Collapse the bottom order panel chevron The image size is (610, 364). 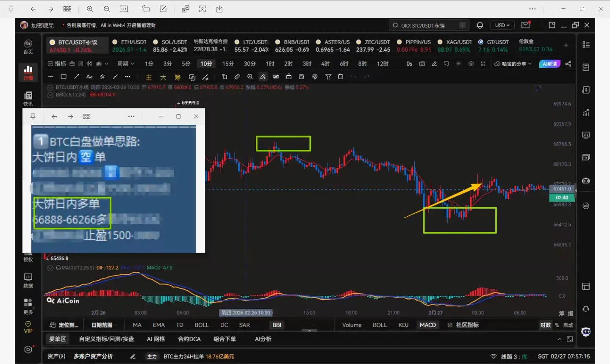(x=560, y=339)
